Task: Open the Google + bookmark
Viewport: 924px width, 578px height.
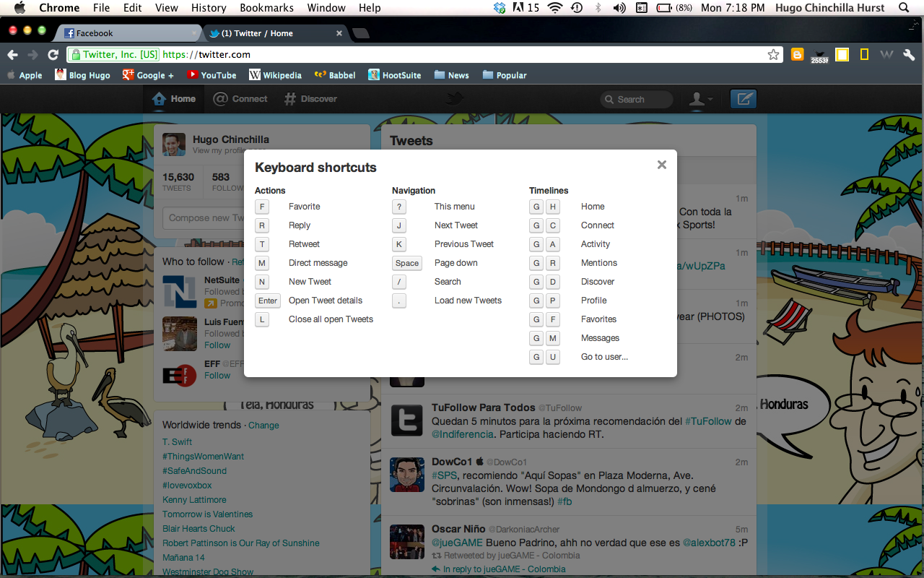Action: [148, 75]
